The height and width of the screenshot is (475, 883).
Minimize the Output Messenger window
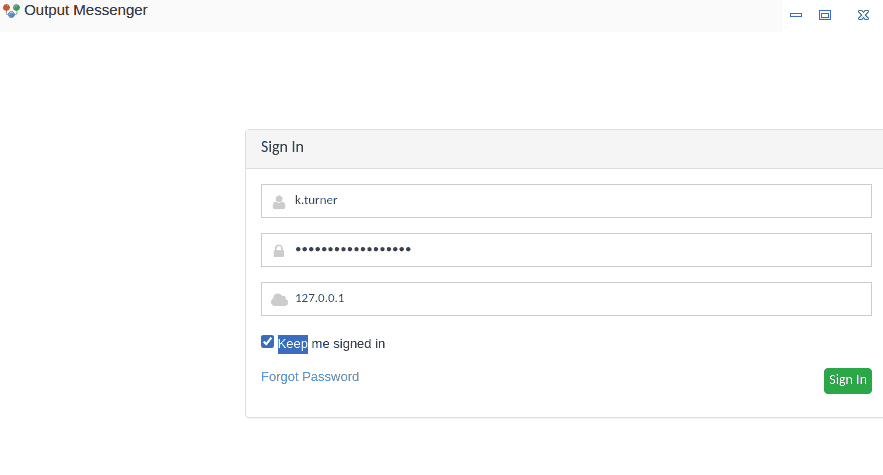pos(796,15)
